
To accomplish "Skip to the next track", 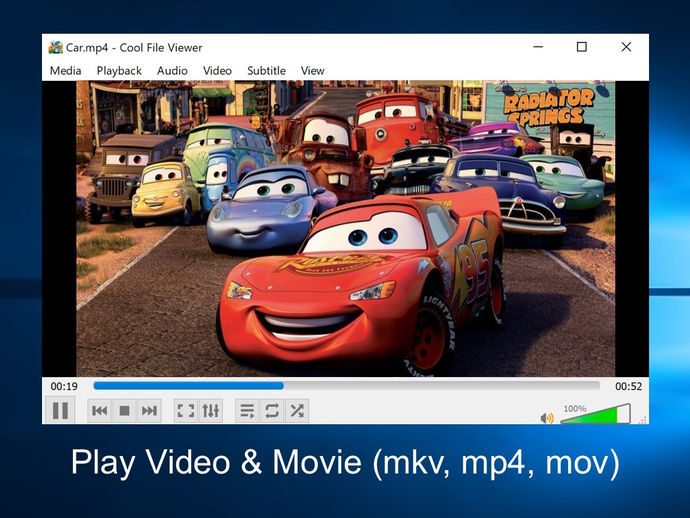I will click(149, 411).
